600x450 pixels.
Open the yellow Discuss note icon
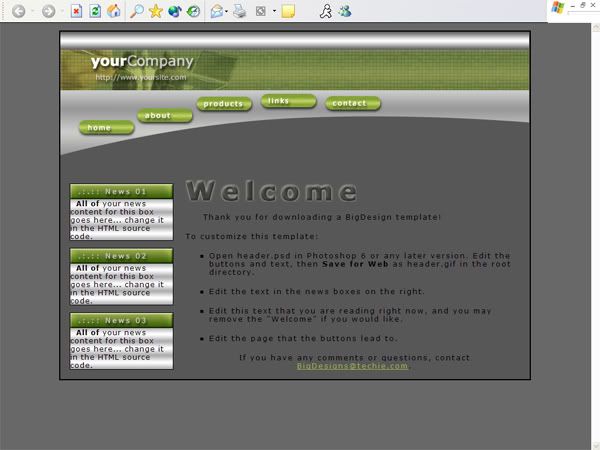pos(288,12)
